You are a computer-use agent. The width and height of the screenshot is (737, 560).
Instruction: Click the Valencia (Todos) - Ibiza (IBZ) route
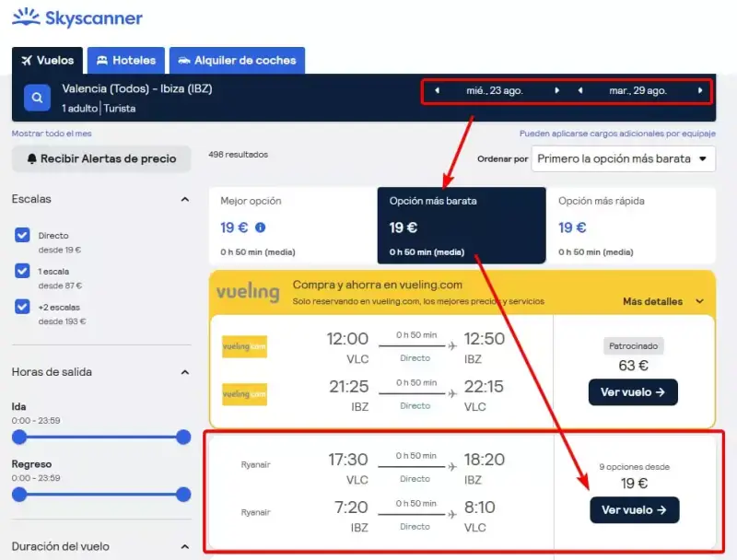137,88
